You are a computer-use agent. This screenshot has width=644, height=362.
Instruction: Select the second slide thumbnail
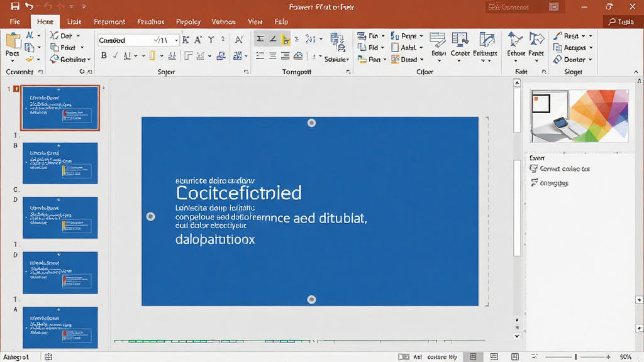click(60, 163)
